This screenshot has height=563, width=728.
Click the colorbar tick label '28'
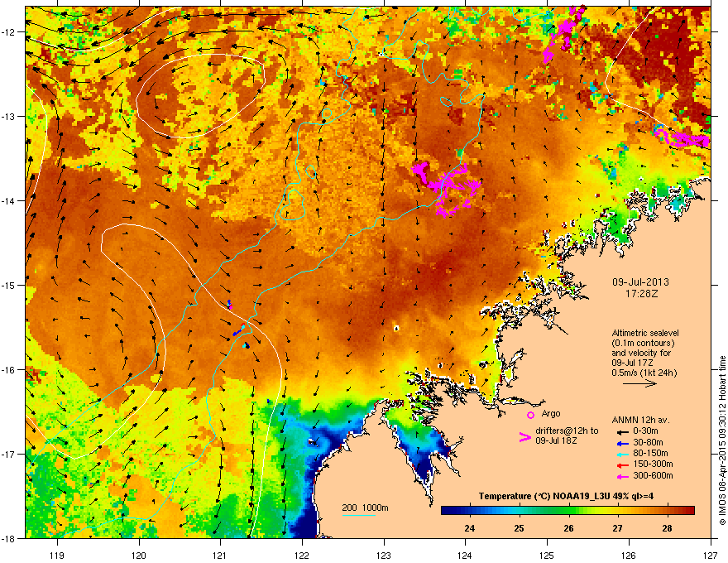pos(667,528)
